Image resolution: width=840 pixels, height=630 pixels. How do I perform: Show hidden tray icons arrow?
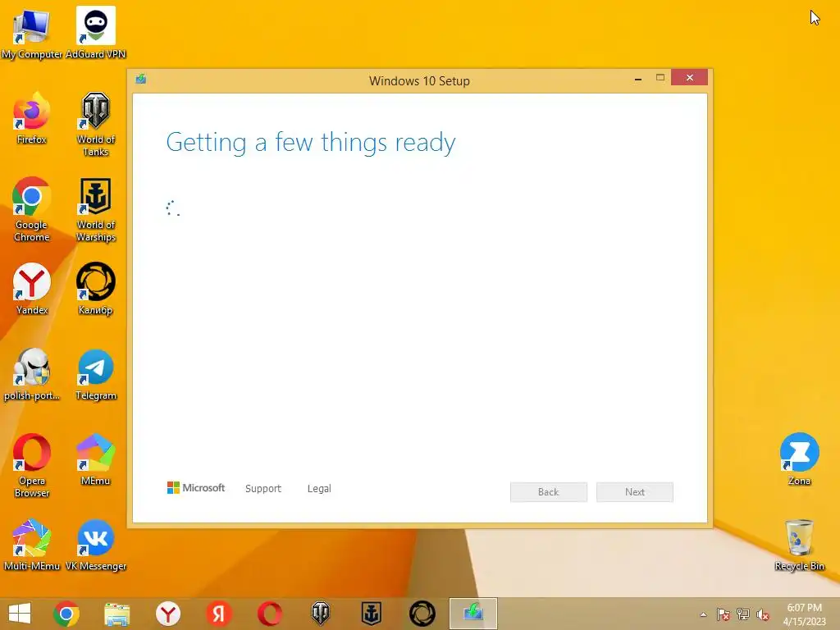coord(703,614)
